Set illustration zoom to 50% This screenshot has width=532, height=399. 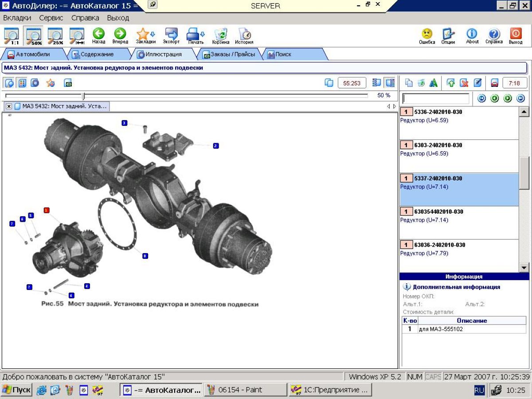point(34,36)
